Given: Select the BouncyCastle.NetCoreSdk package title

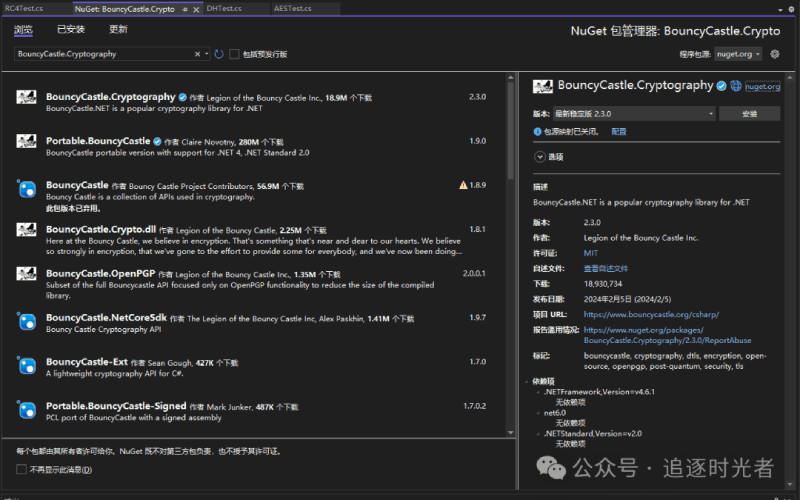Looking at the screenshot, I should tap(107, 317).
